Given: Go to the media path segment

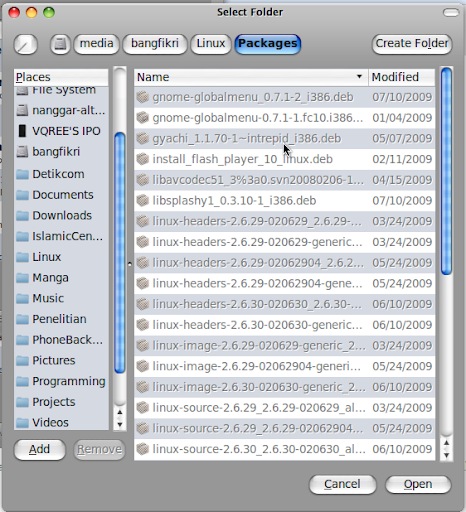Looking at the screenshot, I should pyautogui.click(x=96, y=44).
